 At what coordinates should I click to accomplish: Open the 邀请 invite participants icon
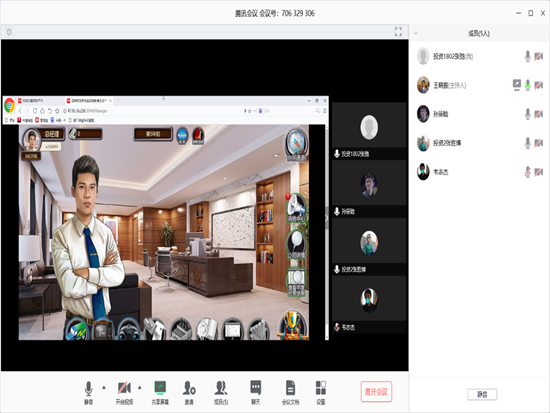pos(189,393)
